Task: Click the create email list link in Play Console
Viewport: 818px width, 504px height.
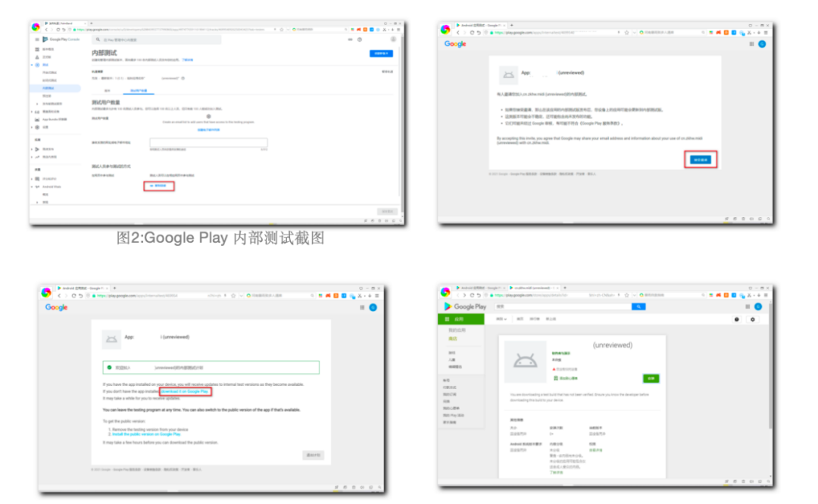Action: click(x=208, y=129)
